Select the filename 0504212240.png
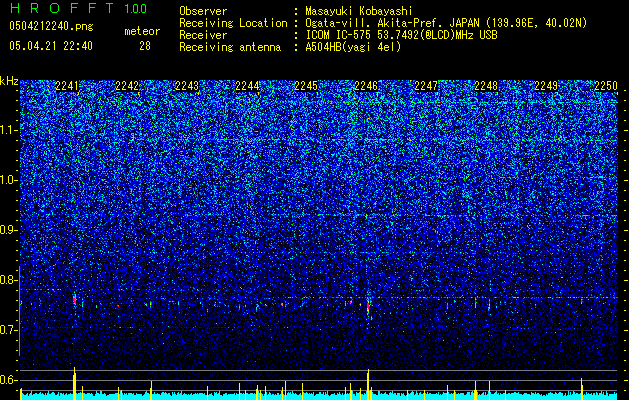This screenshot has height=400, width=629. [x=51, y=26]
